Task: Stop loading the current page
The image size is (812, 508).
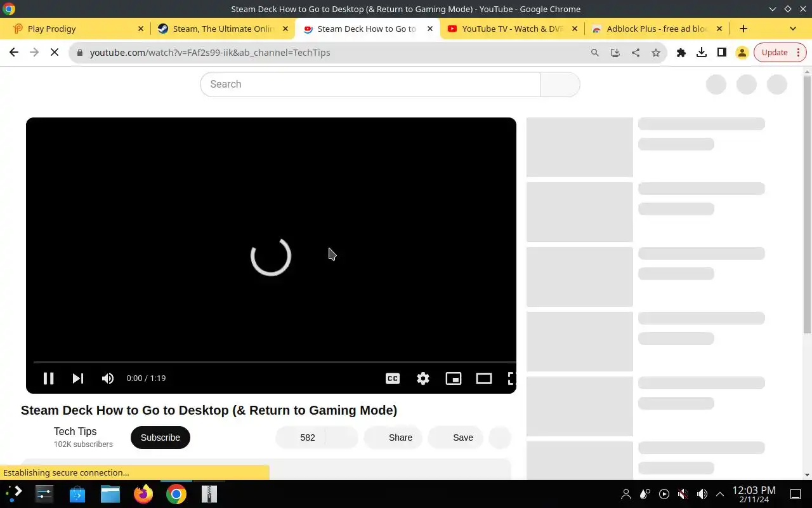Action: pos(55,53)
